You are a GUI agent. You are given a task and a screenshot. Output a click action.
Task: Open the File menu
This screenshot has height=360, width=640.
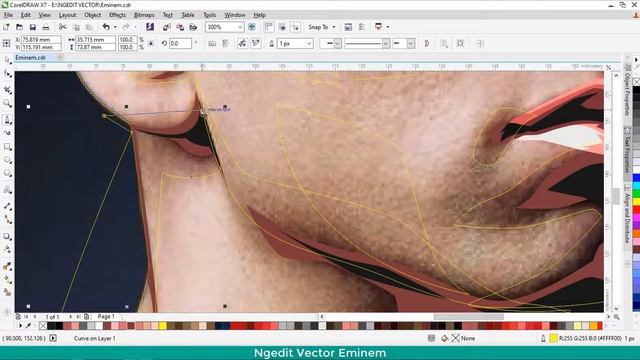[x=8, y=15]
